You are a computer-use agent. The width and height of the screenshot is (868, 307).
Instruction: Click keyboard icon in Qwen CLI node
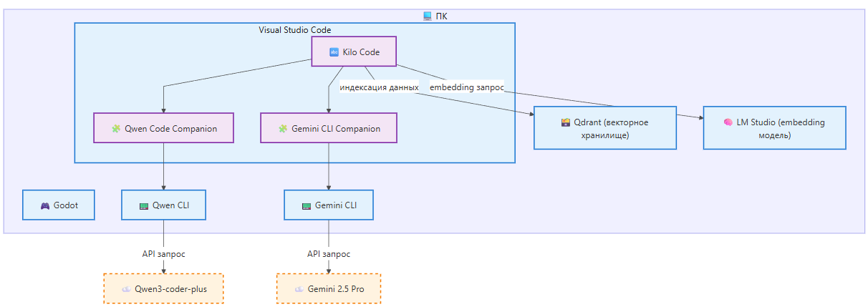144,205
